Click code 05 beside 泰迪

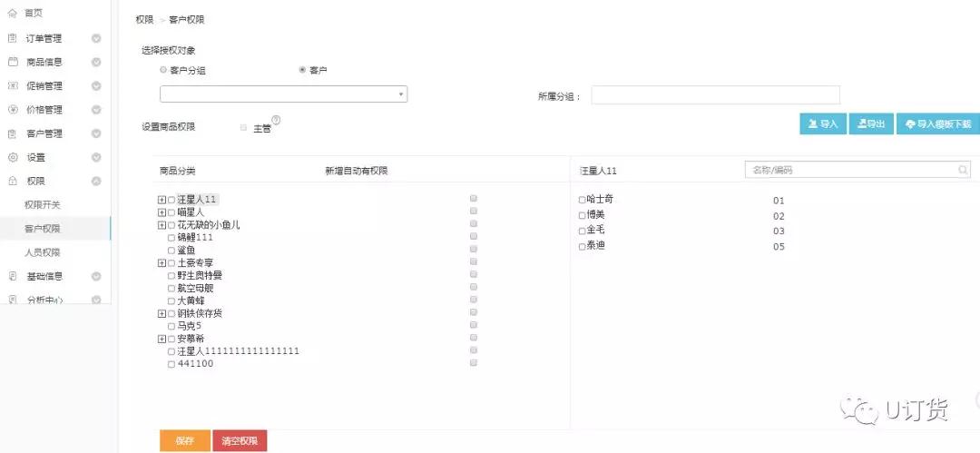[x=779, y=247]
